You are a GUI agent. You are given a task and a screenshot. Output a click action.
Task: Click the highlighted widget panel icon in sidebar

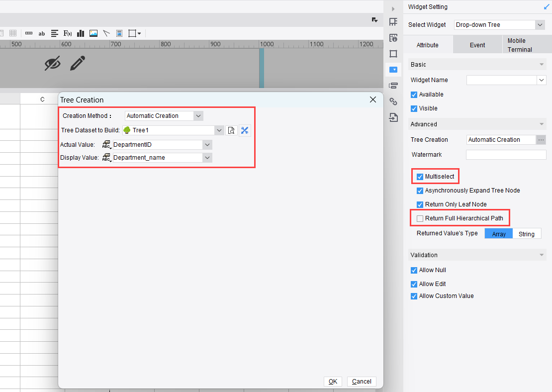coord(393,70)
